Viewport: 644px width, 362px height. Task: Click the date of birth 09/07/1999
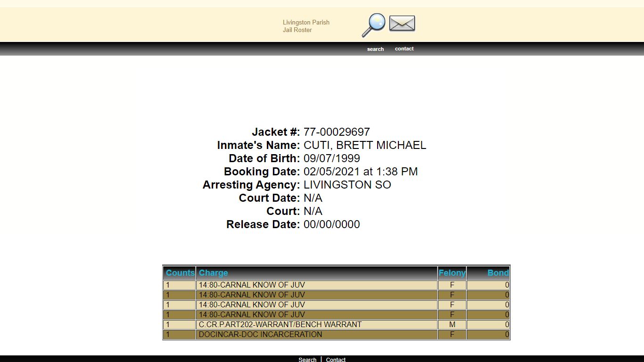(x=332, y=158)
